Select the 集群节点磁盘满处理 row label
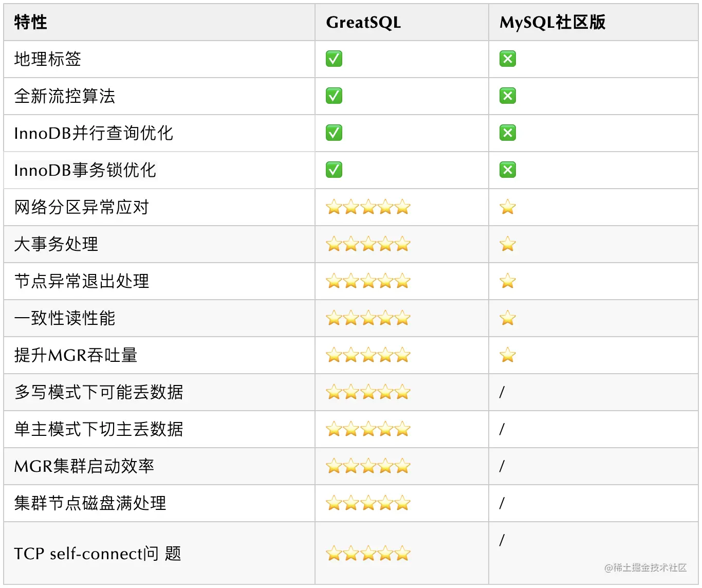702x588 pixels. (90, 503)
